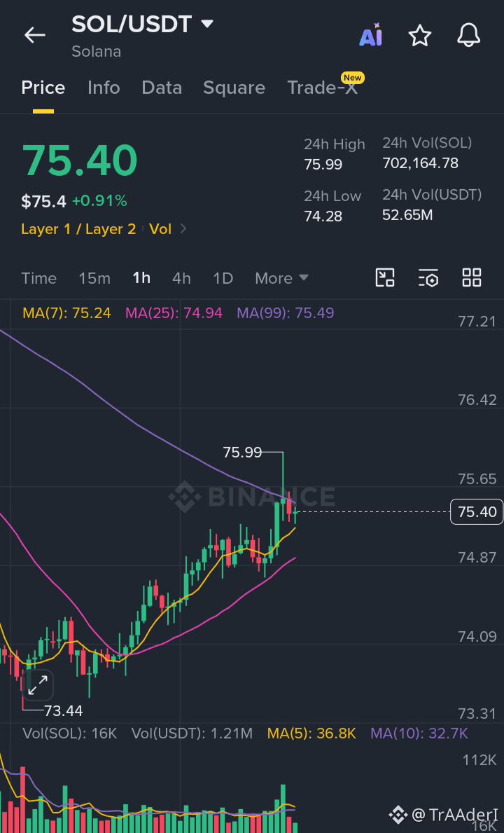
Task: Open the chart drawing tools icon
Action: tap(385, 278)
